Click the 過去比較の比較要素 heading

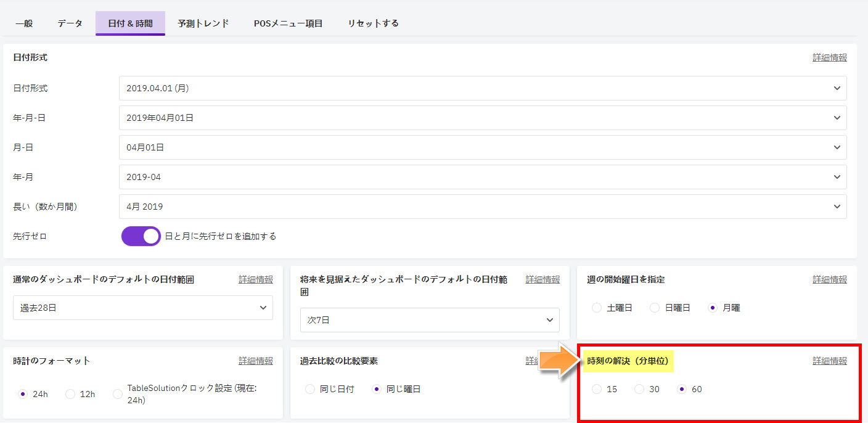coord(339,361)
